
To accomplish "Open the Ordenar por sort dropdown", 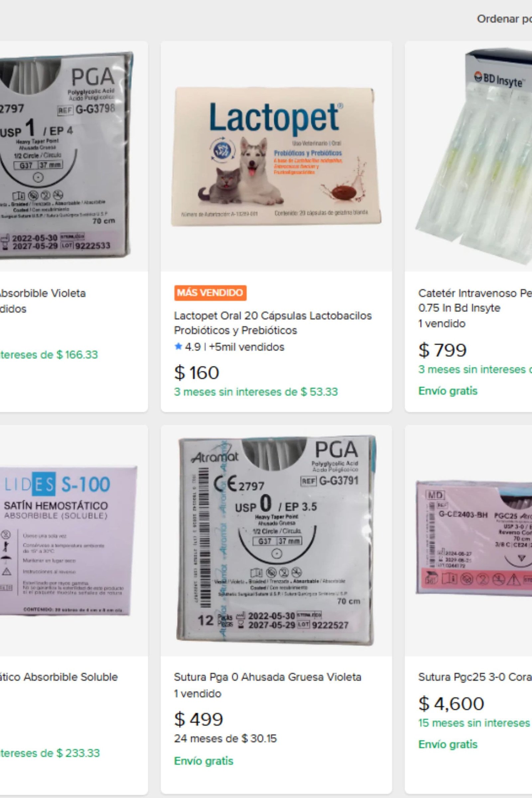I will [x=504, y=19].
